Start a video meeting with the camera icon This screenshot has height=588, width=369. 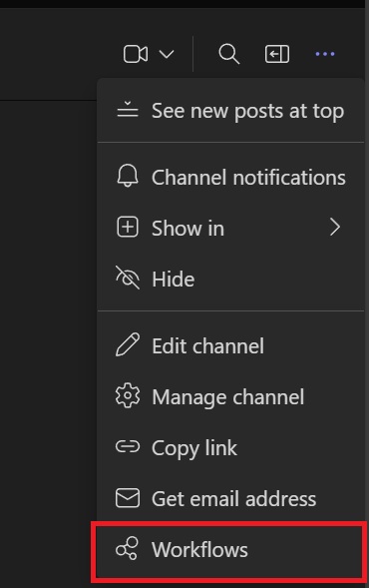pyautogui.click(x=136, y=54)
